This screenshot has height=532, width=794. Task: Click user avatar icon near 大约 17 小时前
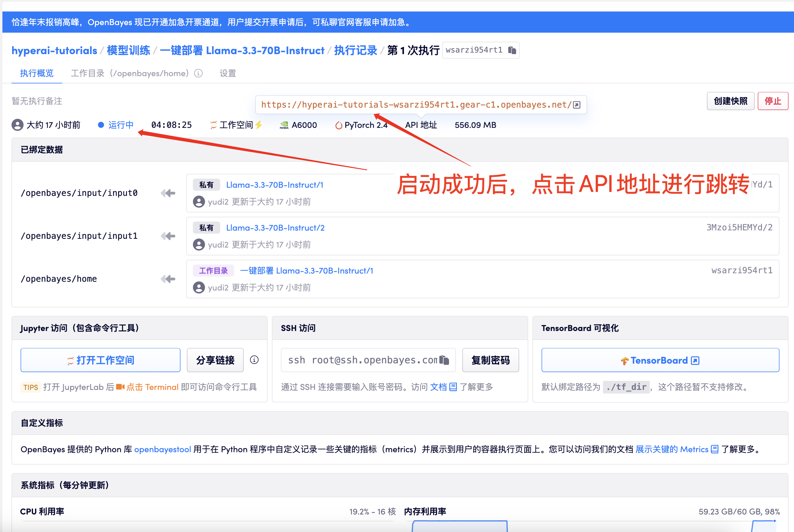tap(18, 125)
